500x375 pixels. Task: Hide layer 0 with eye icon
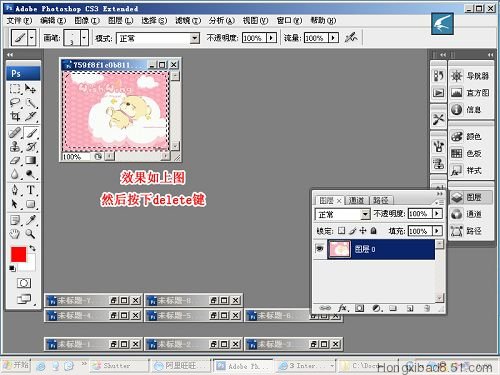(x=320, y=249)
